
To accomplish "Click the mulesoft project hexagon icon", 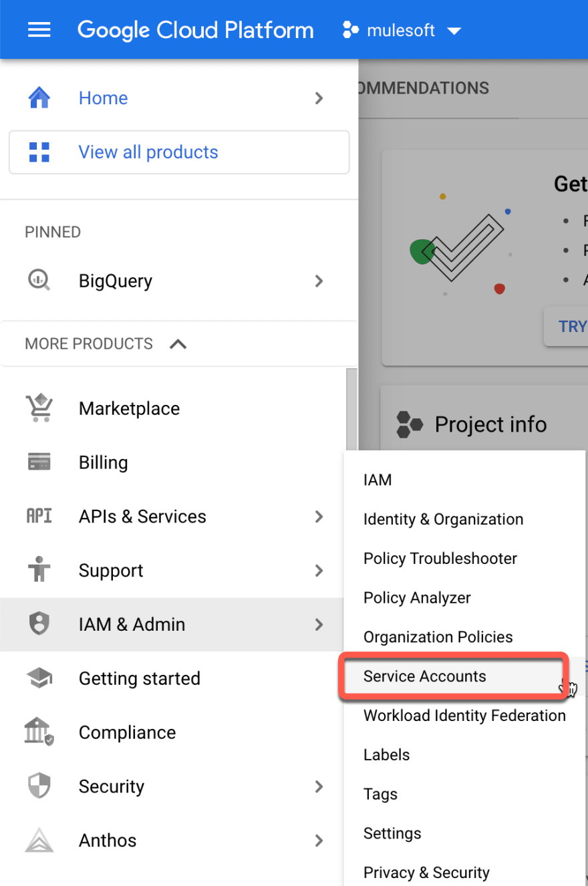I will [x=351, y=30].
